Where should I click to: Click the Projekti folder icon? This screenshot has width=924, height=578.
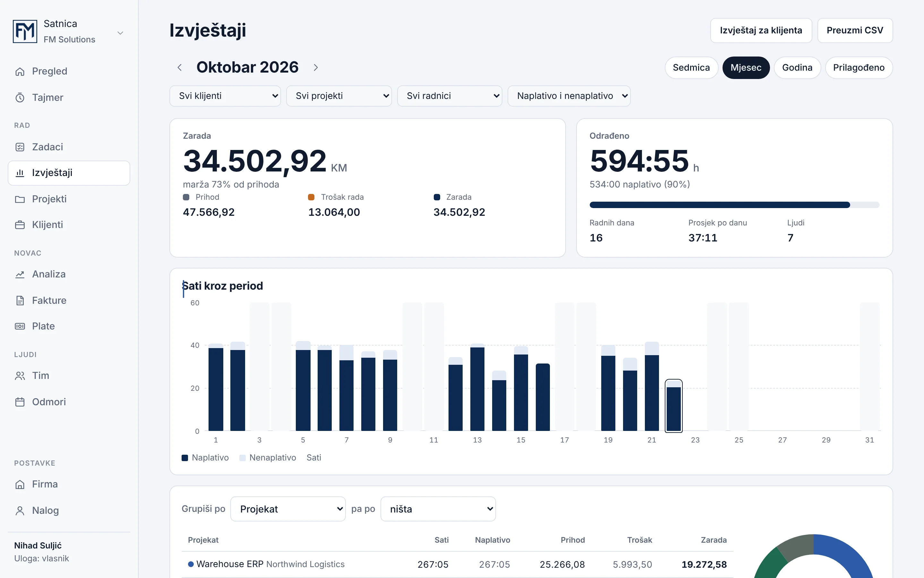tap(20, 199)
